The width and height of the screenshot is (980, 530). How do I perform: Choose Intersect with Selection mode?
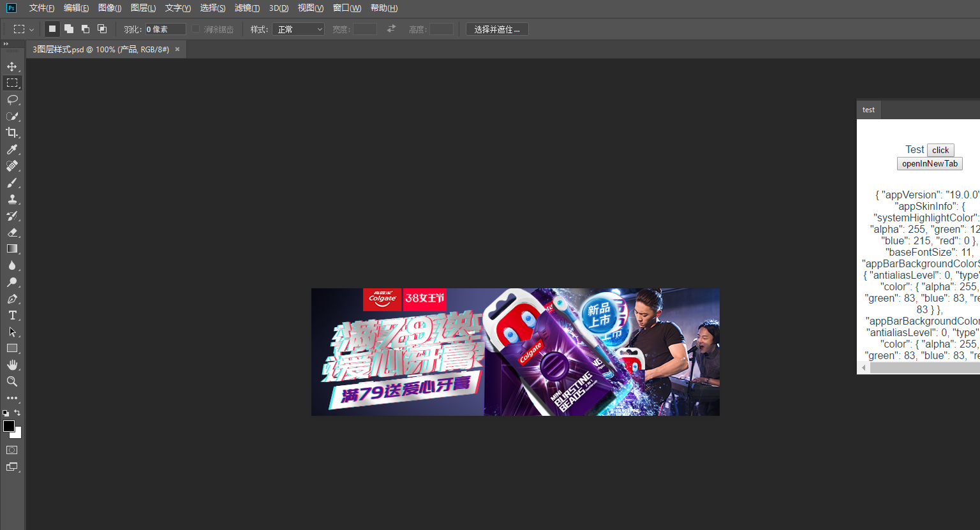102,29
